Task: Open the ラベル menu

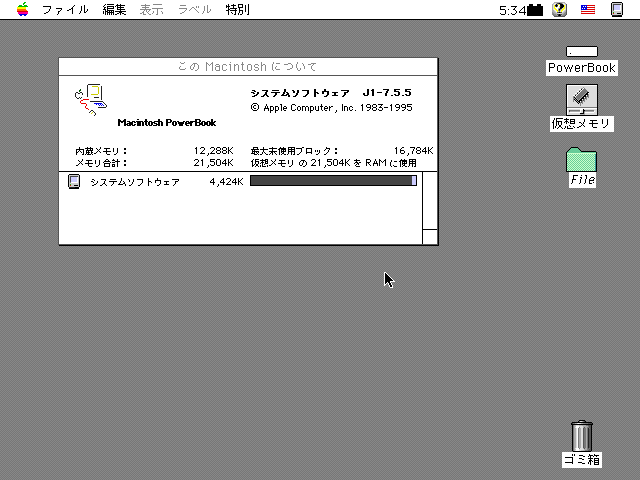Action: 195,9
